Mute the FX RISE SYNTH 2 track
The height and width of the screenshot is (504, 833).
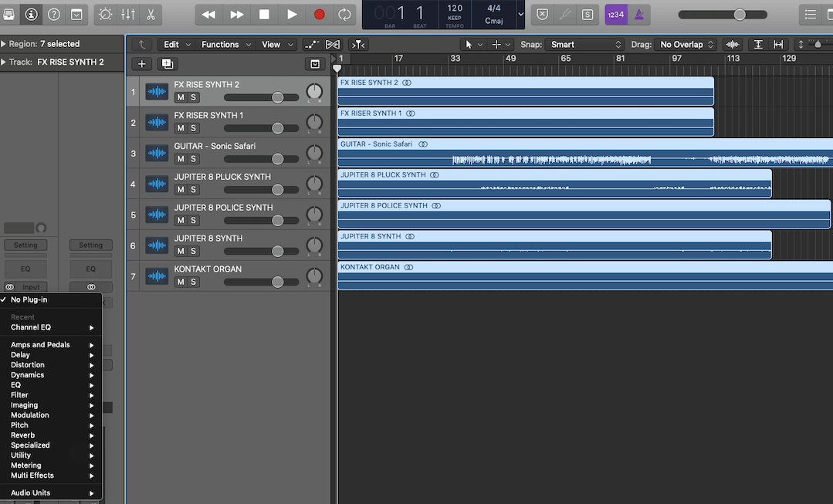[x=181, y=98]
